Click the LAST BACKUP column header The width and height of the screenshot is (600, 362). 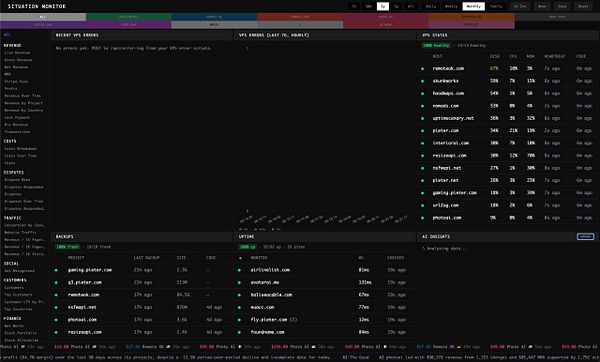pos(147,258)
